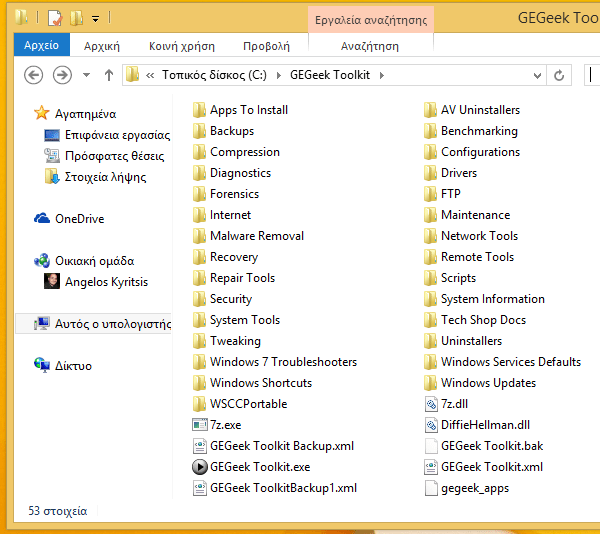600x534 pixels.
Task: Select the System Information folder name
Action: click(x=492, y=299)
